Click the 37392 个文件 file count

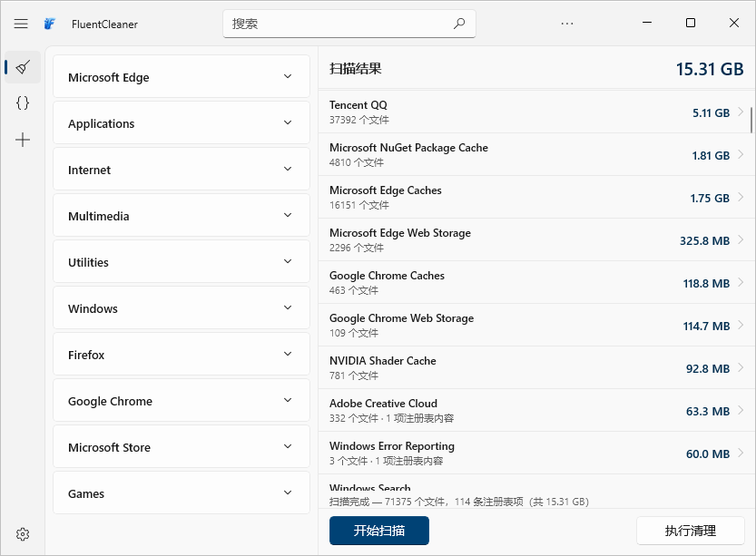[359, 120]
